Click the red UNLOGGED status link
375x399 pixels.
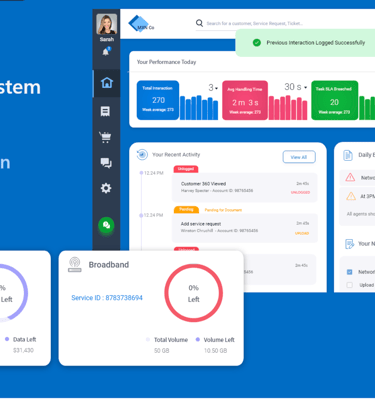pos(300,193)
